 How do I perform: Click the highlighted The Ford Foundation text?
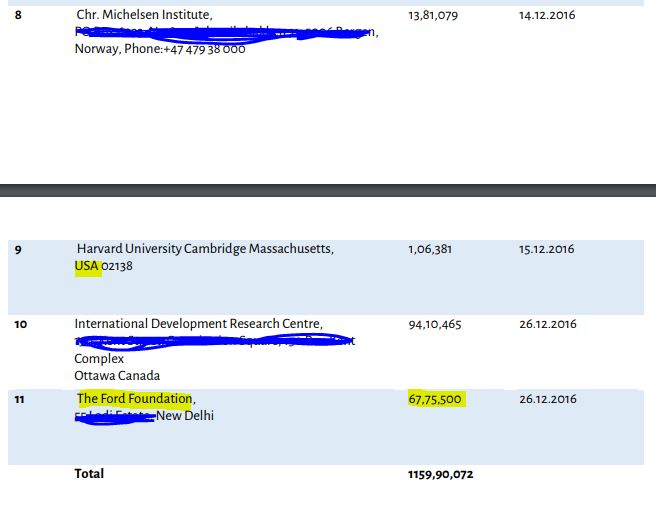click(x=135, y=399)
